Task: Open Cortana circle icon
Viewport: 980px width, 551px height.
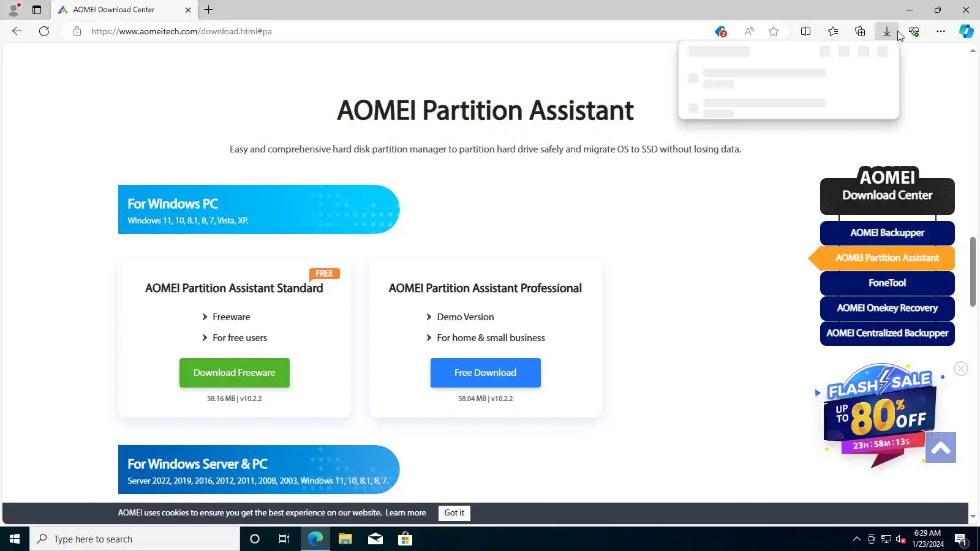Action: [255, 539]
